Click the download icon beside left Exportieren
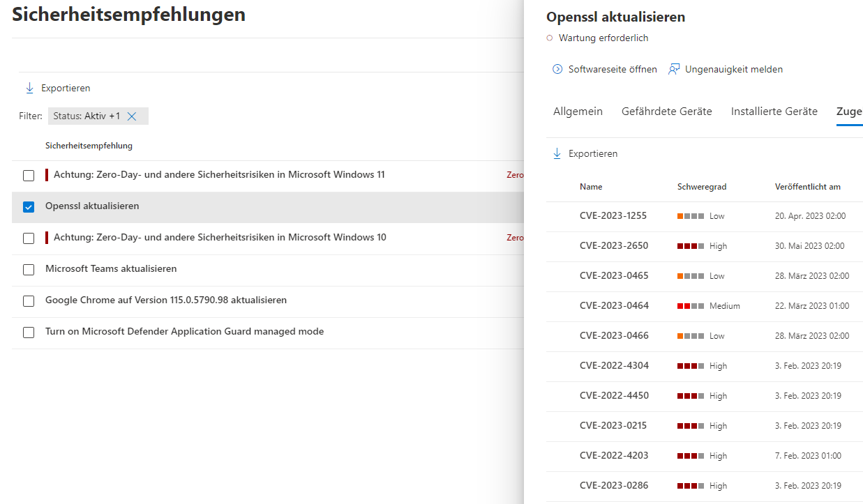Viewport: 863px width, 504px height. click(29, 88)
